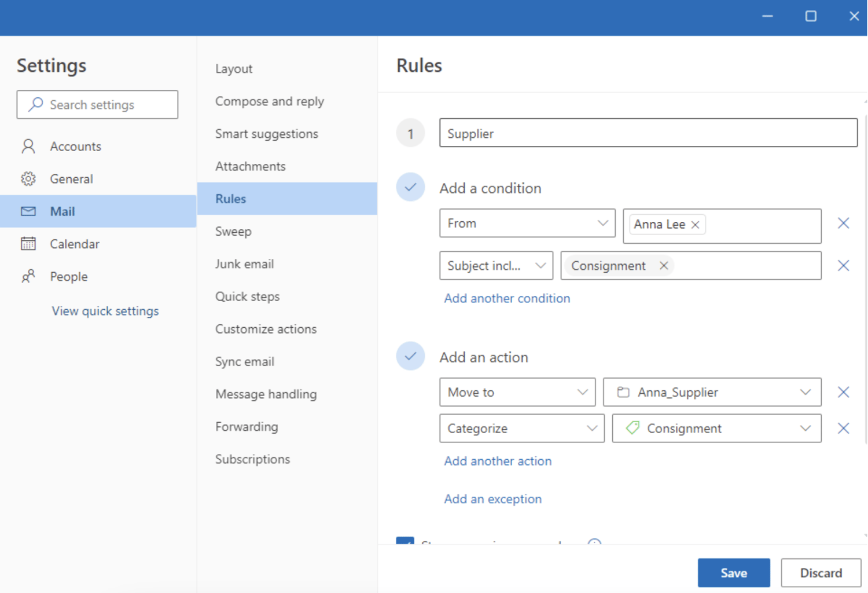The width and height of the screenshot is (868, 593).
Task: Click the Save button
Action: 733,573
